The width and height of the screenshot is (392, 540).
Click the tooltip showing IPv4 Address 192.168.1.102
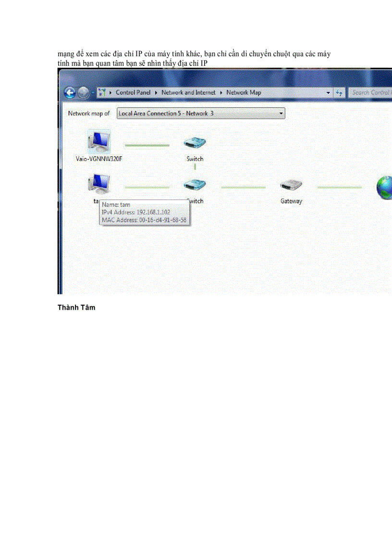coord(144,212)
